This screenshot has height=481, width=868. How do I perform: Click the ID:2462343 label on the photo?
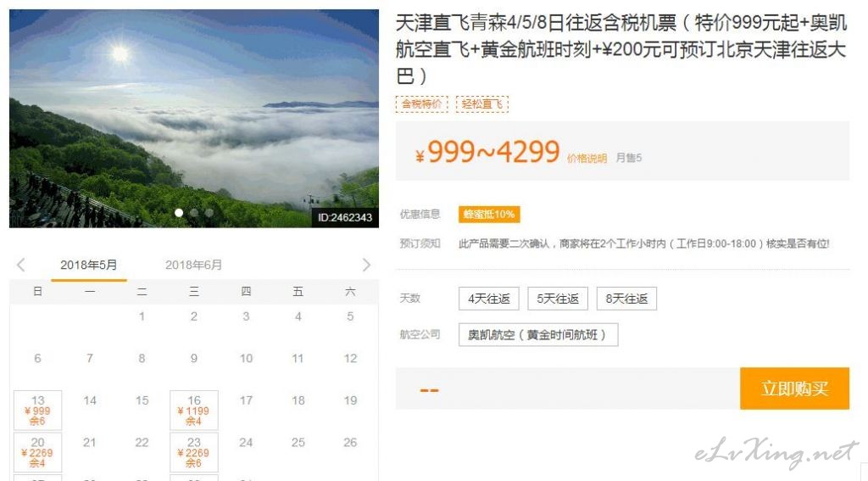click(x=345, y=218)
